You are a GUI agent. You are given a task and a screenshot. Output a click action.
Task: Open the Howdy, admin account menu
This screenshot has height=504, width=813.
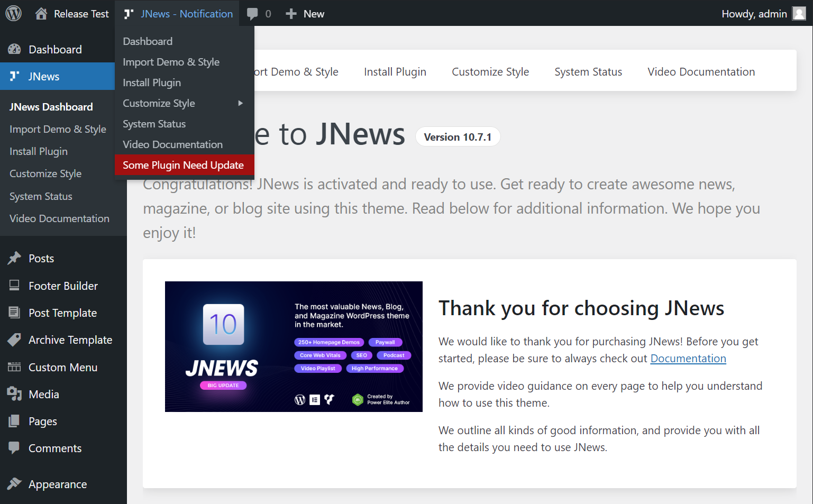(754, 14)
